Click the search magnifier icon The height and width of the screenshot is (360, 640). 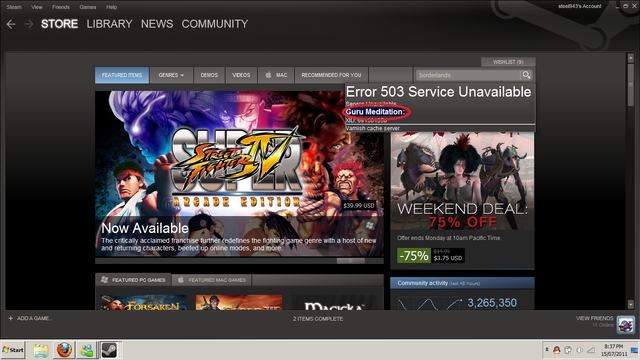[x=526, y=75]
